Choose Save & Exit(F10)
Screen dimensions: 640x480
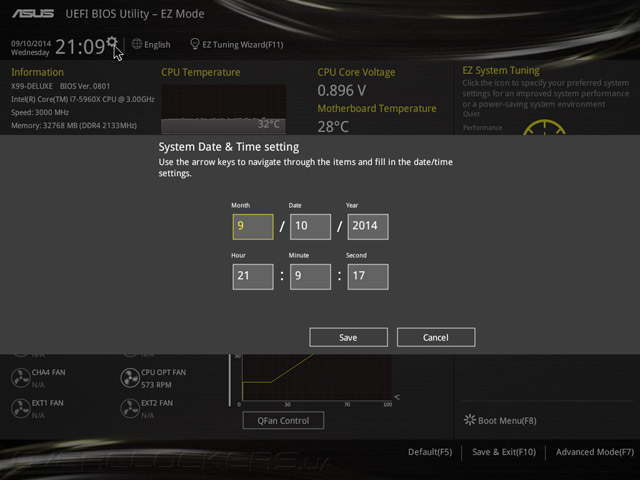tap(504, 452)
